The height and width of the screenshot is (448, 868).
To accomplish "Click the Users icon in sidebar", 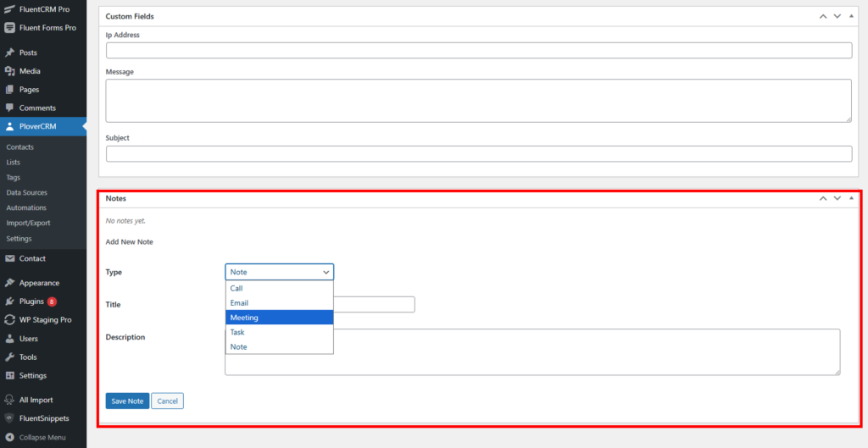I will point(9,339).
